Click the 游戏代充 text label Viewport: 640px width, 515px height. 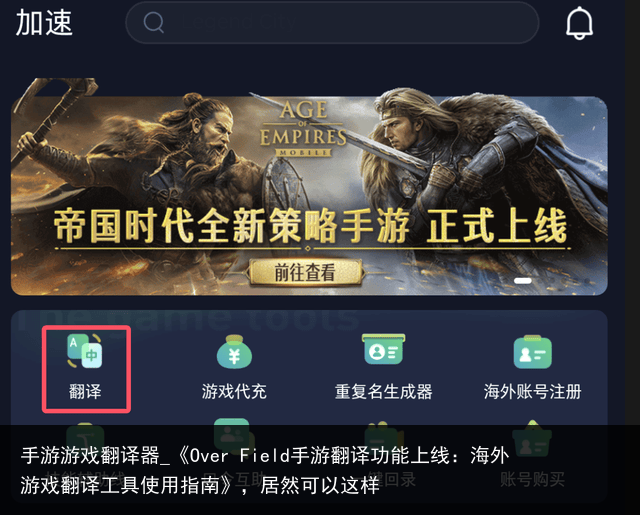coord(234,392)
